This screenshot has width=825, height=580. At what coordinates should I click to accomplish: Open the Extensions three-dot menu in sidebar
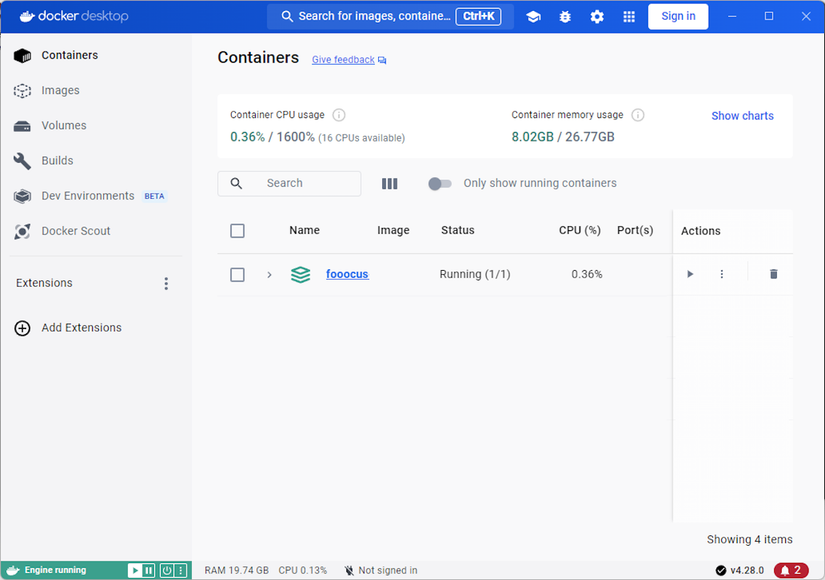click(166, 284)
